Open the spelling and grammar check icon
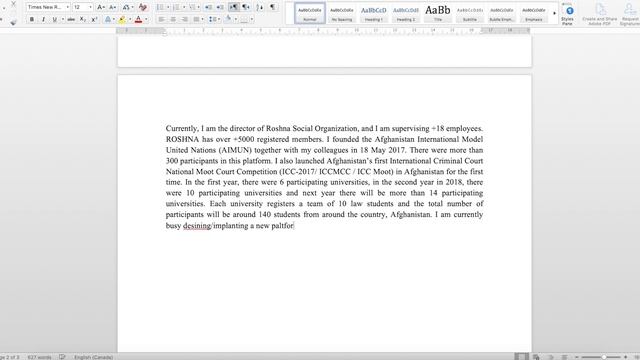This screenshot has width=640, height=360. click(x=62, y=357)
